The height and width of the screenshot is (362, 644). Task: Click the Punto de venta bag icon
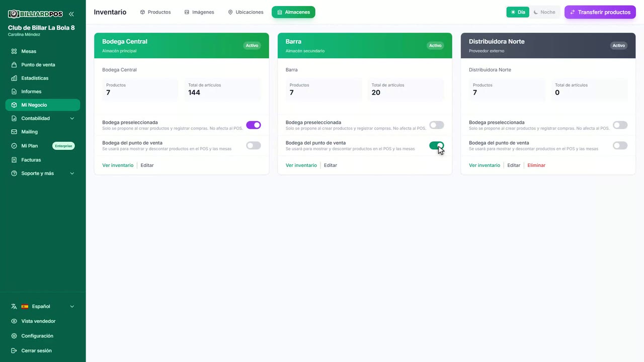tap(14, 65)
